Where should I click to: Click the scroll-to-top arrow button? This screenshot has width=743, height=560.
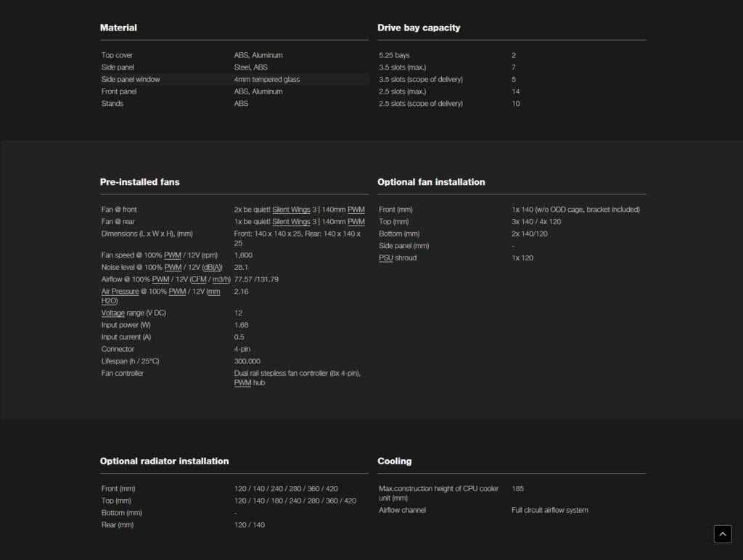(723, 534)
